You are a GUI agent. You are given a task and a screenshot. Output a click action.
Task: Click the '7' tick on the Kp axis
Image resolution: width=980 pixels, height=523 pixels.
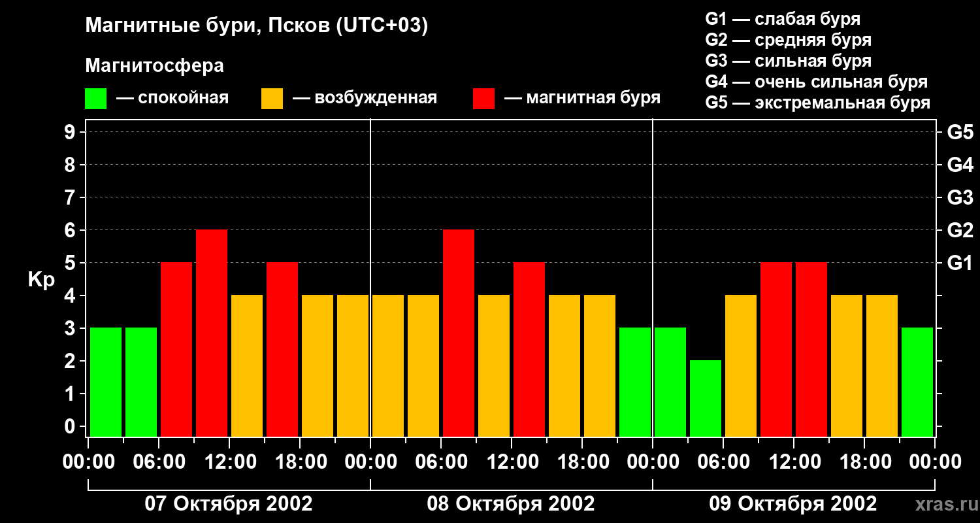pyautogui.click(x=71, y=197)
